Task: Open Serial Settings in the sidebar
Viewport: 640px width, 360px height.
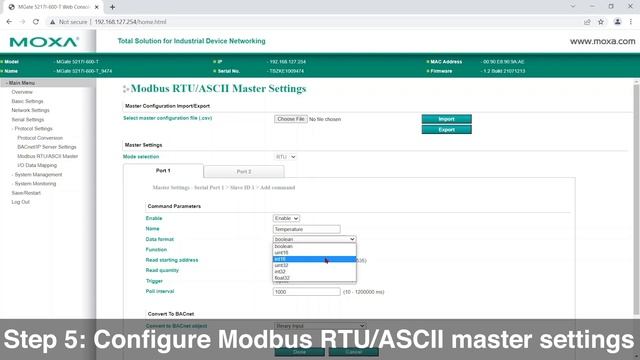Action: tap(28, 120)
